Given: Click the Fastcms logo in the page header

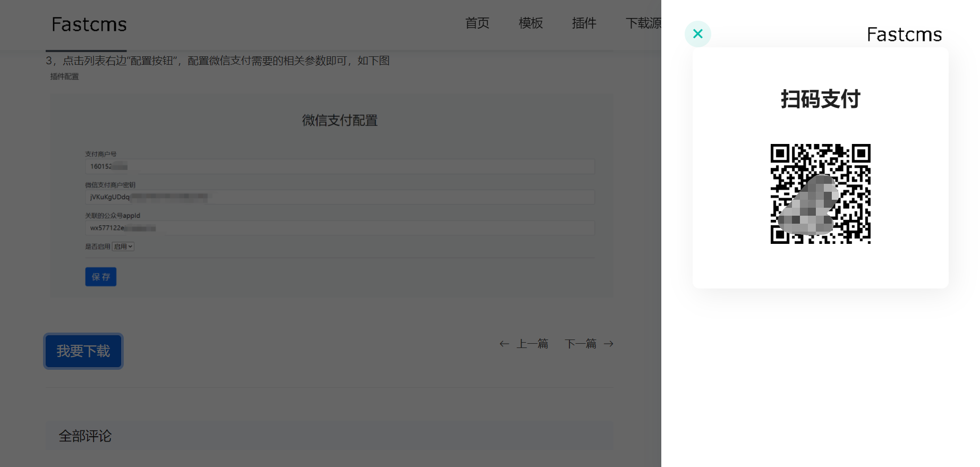Looking at the screenshot, I should pos(89,24).
